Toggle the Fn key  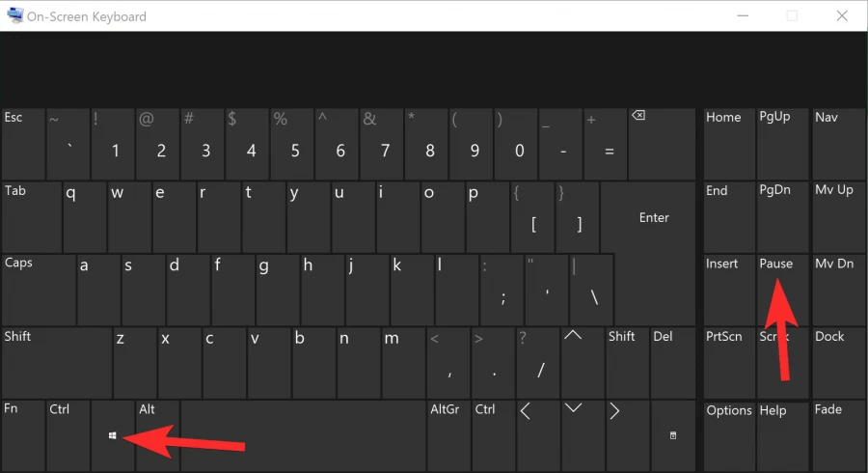22,433
